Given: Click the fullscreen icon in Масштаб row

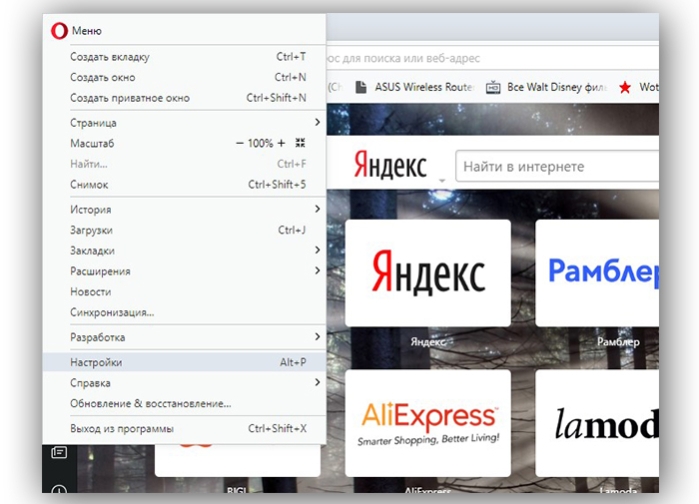Looking at the screenshot, I should click(300, 143).
